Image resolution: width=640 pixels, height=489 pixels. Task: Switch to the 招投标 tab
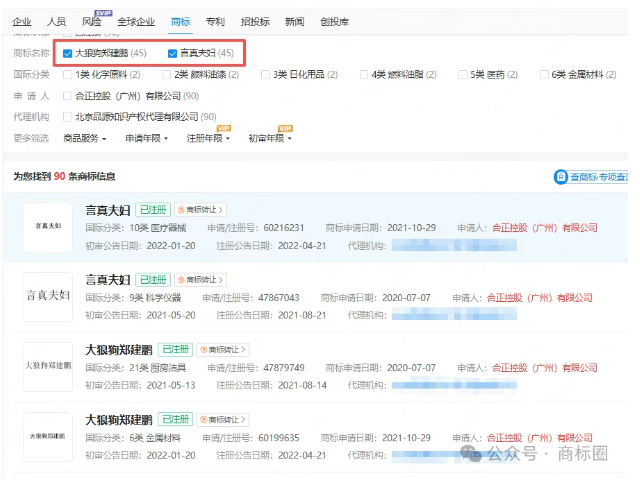(x=256, y=21)
